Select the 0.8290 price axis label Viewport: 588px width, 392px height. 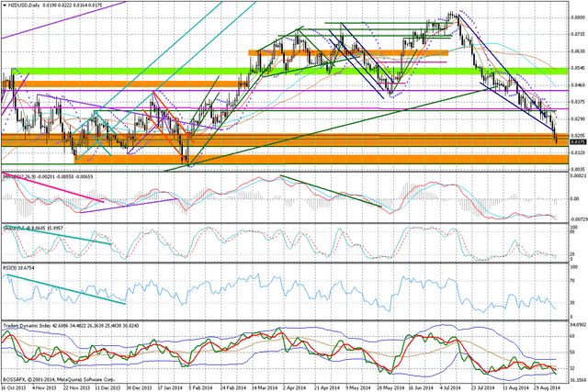point(578,118)
